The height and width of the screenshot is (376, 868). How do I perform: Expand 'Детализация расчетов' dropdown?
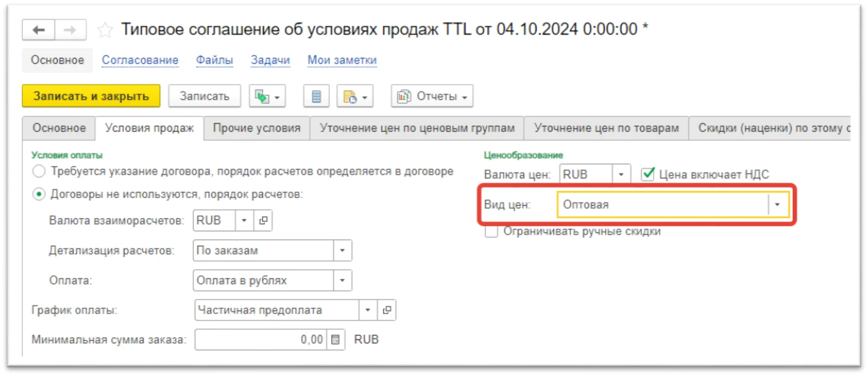click(342, 250)
